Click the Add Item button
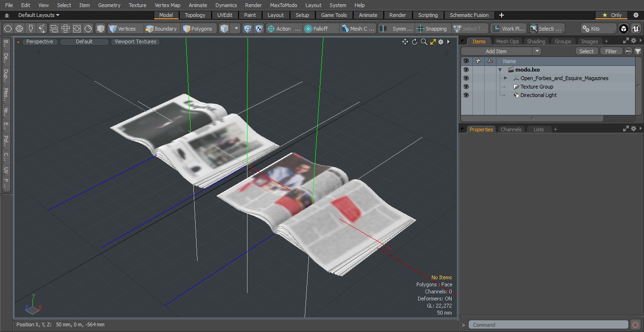 click(496, 51)
